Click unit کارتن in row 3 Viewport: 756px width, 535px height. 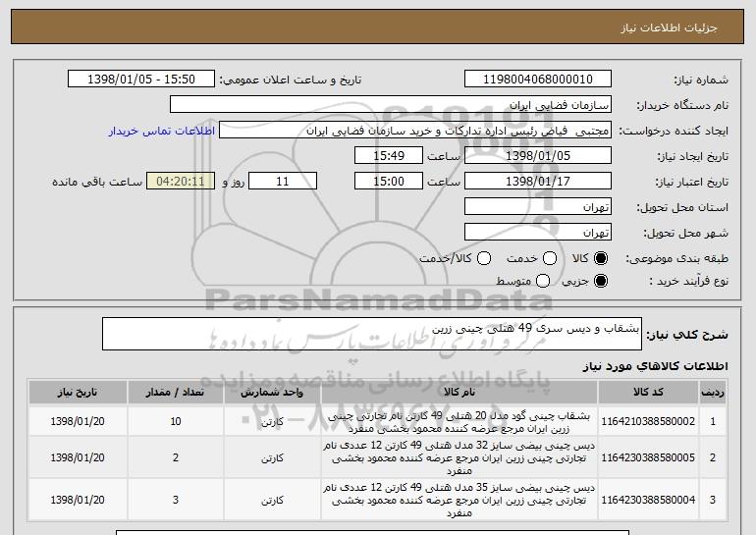(272, 501)
